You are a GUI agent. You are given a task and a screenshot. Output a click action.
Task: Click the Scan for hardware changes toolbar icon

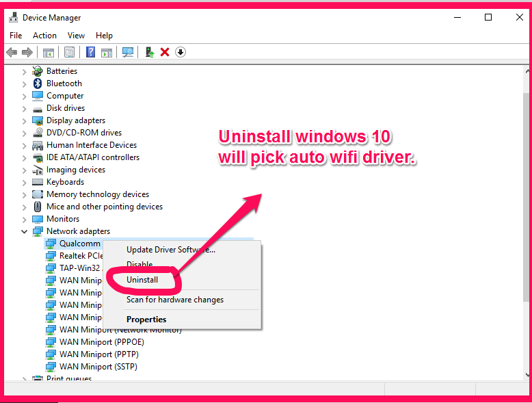[128, 52]
